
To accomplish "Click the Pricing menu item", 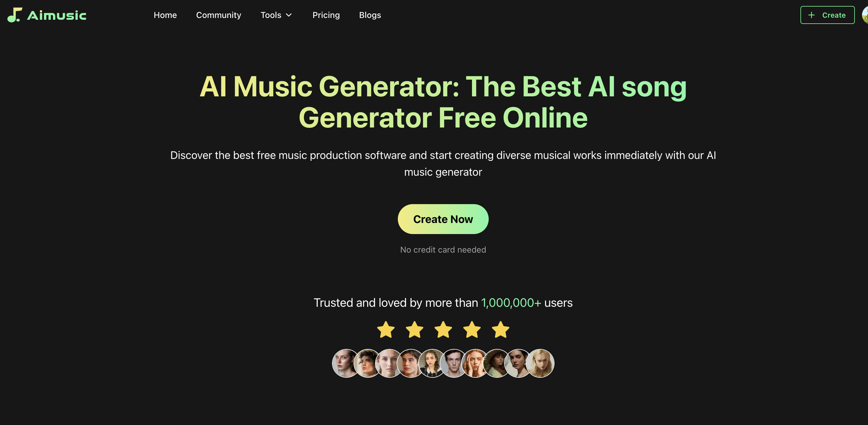I will tap(326, 15).
